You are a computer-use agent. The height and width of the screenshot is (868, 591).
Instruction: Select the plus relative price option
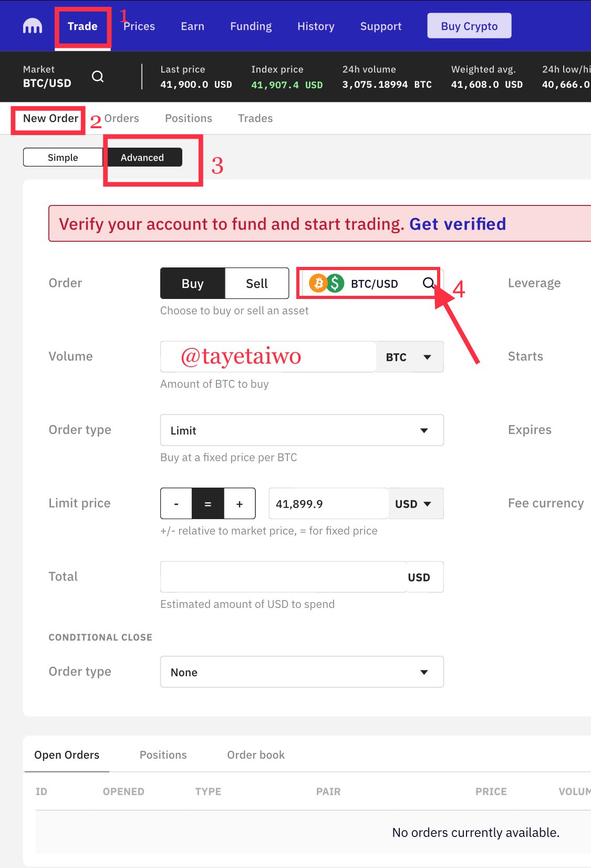point(240,503)
